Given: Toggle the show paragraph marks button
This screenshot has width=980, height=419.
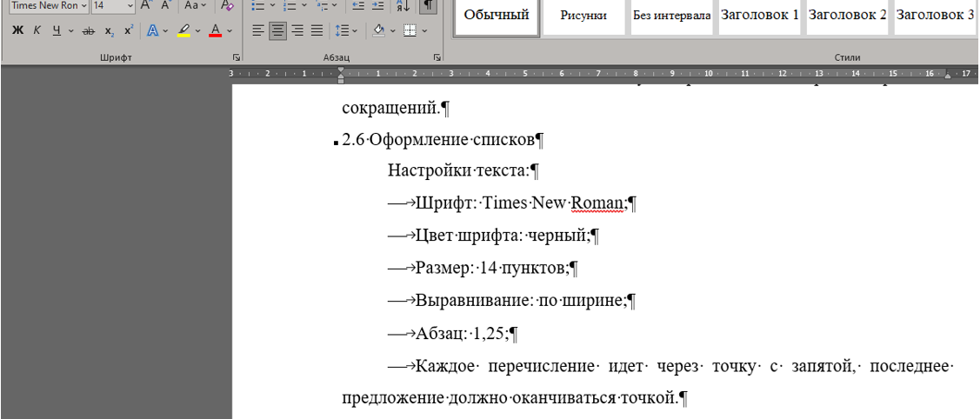Looking at the screenshot, I should pos(428,6).
